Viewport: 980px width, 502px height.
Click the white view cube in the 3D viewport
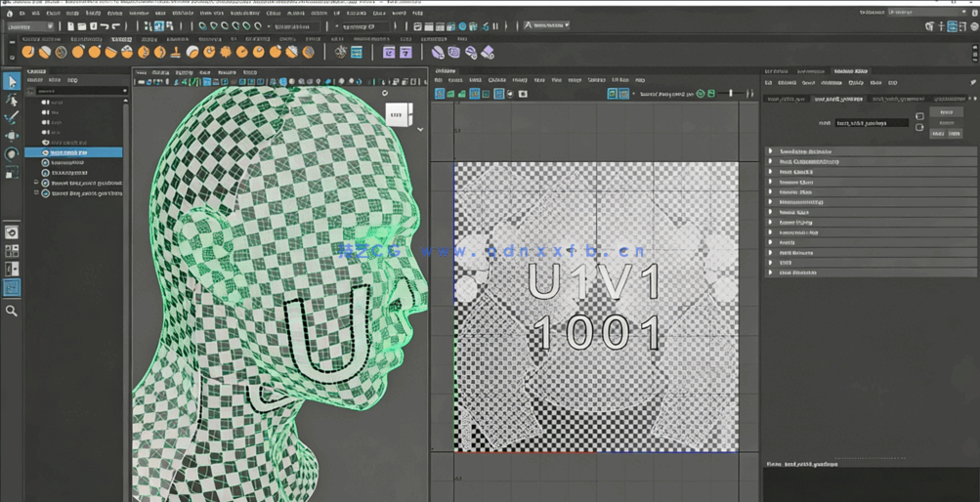[x=397, y=115]
